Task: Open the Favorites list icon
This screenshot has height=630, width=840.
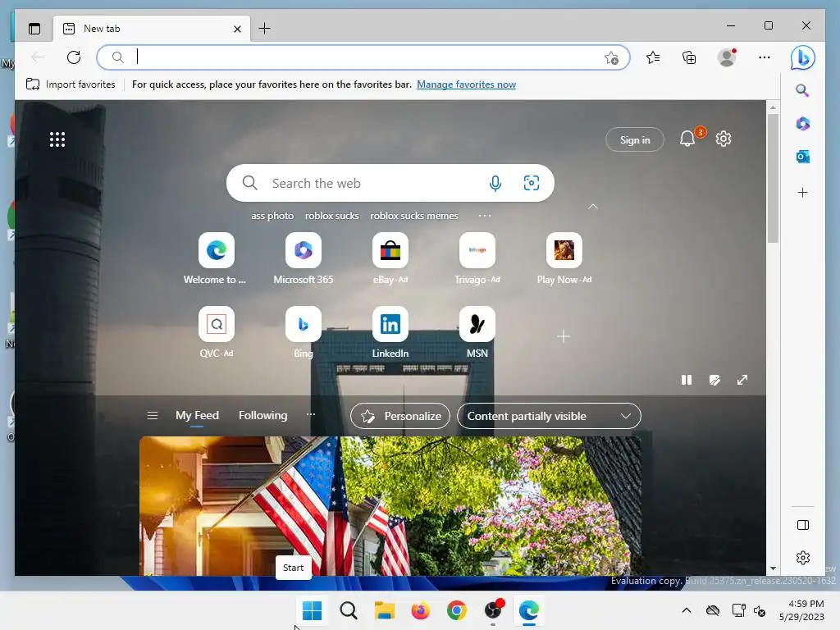Action: (x=653, y=57)
